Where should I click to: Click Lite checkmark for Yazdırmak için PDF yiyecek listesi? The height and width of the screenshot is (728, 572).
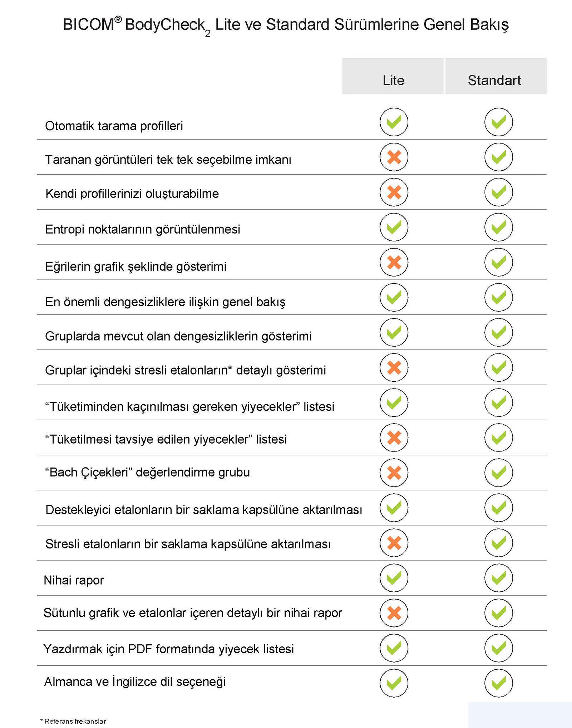(394, 648)
